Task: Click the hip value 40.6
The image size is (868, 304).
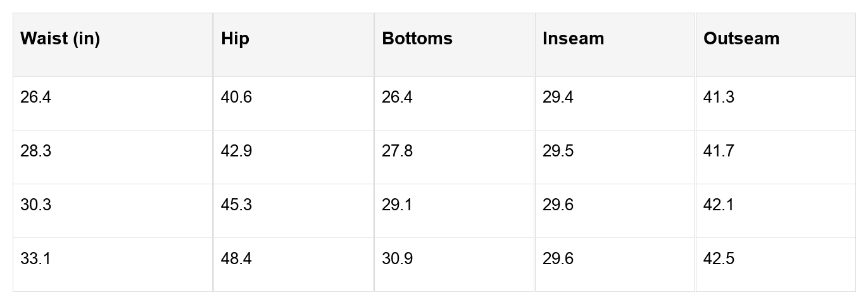Action: tap(236, 98)
